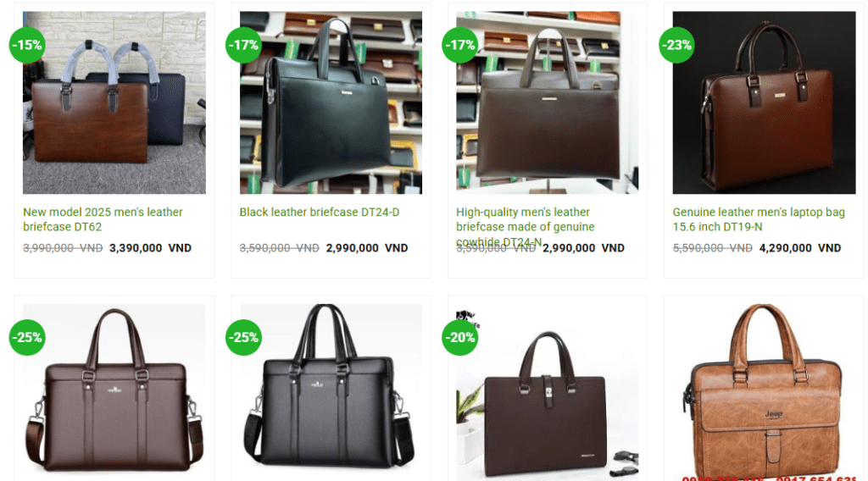This screenshot has width=868, height=481.
Task: Click the 4,290,000 VND price
Action: pyautogui.click(x=800, y=248)
